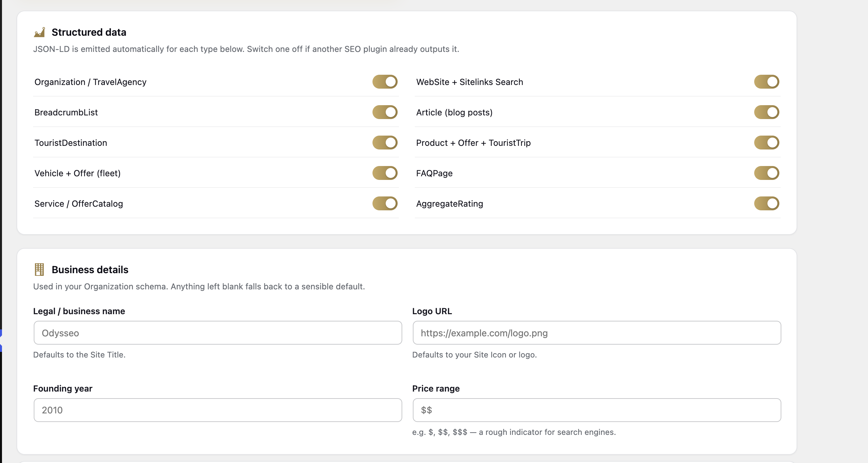868x463 pixels.
Task: Click the 'Used in your Organization schema' description
Action: click(199, 286)
